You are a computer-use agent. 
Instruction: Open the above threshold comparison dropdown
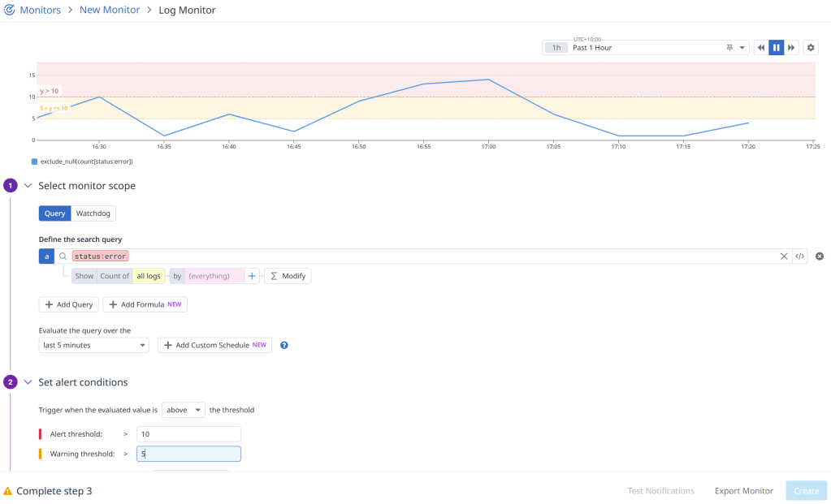click(x=184, y=410)
